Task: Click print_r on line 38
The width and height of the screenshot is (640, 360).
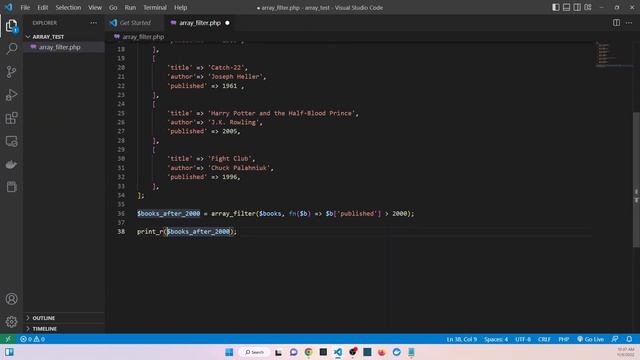Action: coord(150,231)
